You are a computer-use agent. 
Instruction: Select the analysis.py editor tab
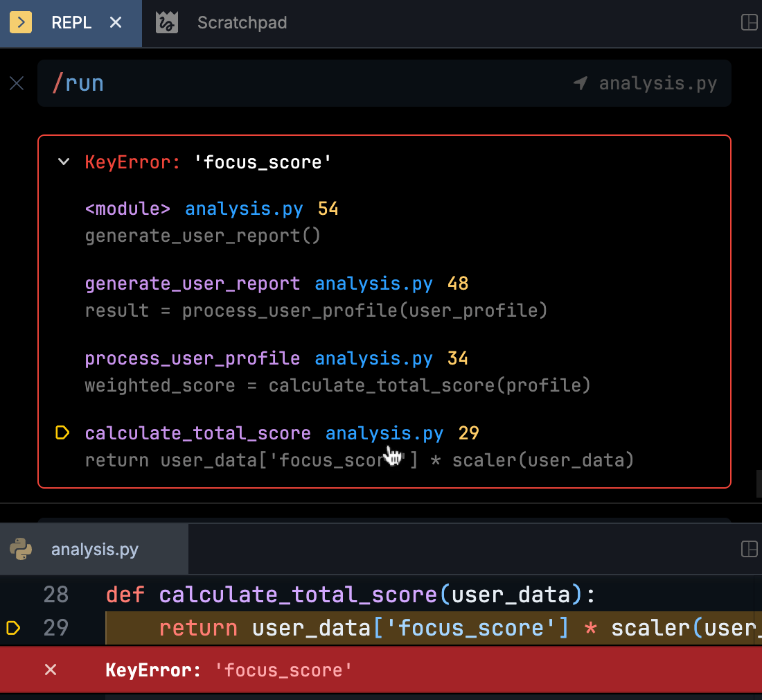click(x=94, y=550)
